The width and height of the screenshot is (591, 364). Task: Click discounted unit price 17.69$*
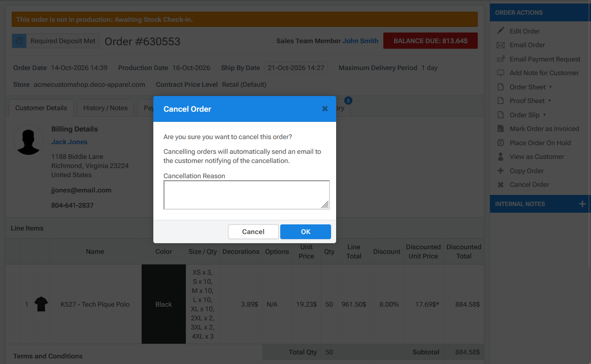pos(427,304)
